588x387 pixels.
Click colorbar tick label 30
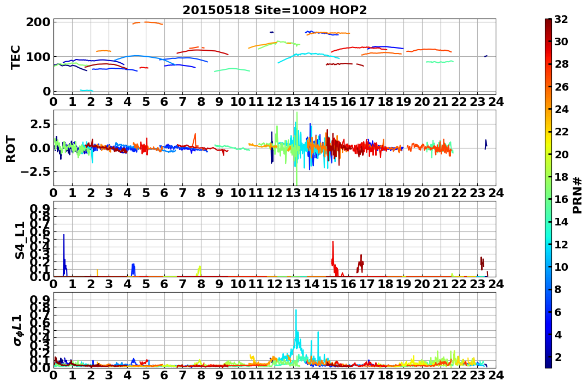(561, 41)
